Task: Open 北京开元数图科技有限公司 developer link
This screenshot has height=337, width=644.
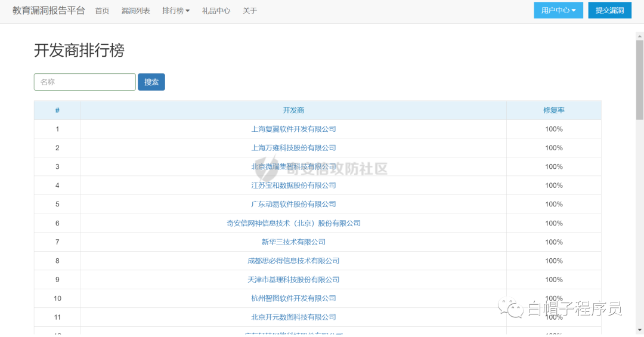Action: click(293, 317)
